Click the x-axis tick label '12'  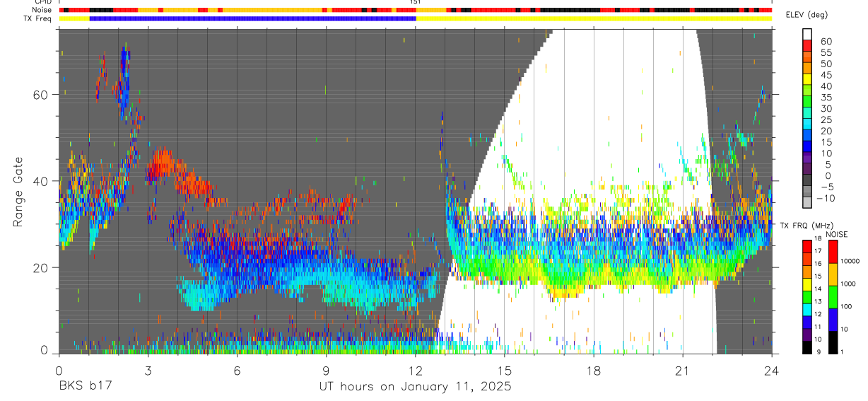[415, 370]
